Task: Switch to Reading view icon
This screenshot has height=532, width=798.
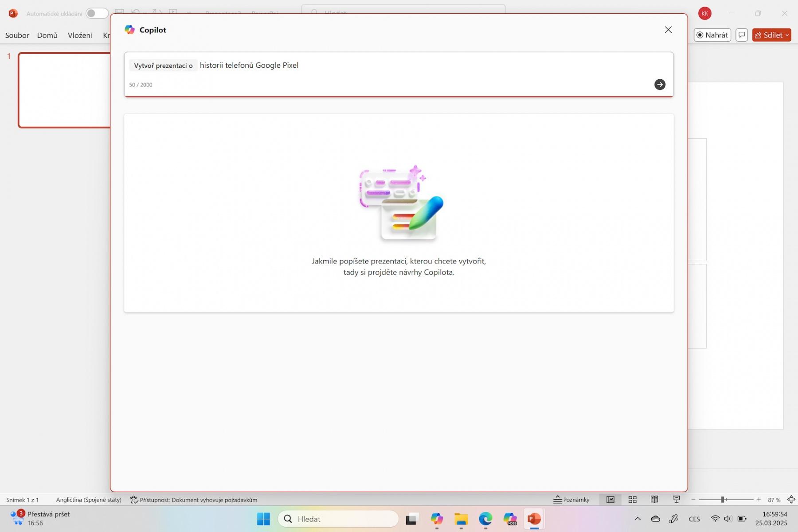Action: [654, 500]
